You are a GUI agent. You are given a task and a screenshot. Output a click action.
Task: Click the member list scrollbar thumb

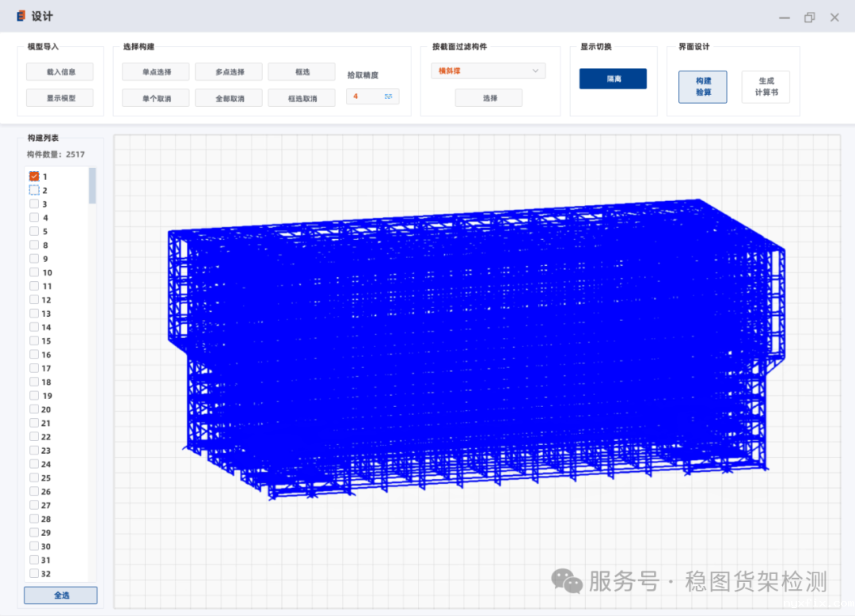tap(92, 186)
